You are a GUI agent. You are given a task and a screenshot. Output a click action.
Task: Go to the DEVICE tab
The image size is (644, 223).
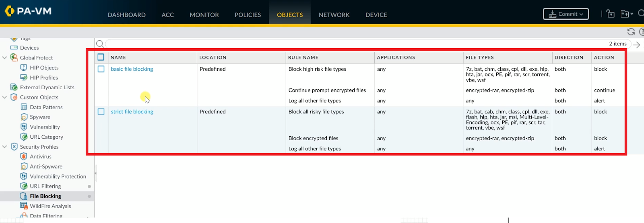coord(376,15)
